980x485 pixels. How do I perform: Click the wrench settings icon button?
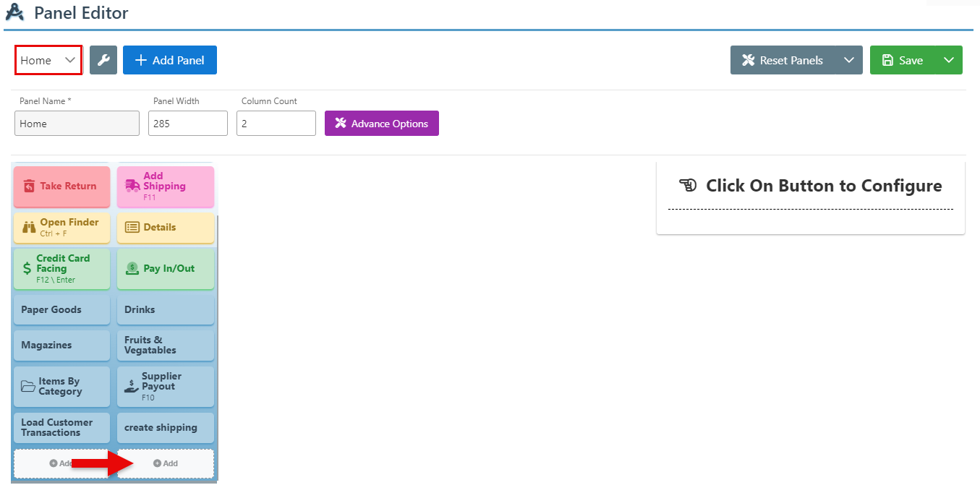tap(103, 60)
